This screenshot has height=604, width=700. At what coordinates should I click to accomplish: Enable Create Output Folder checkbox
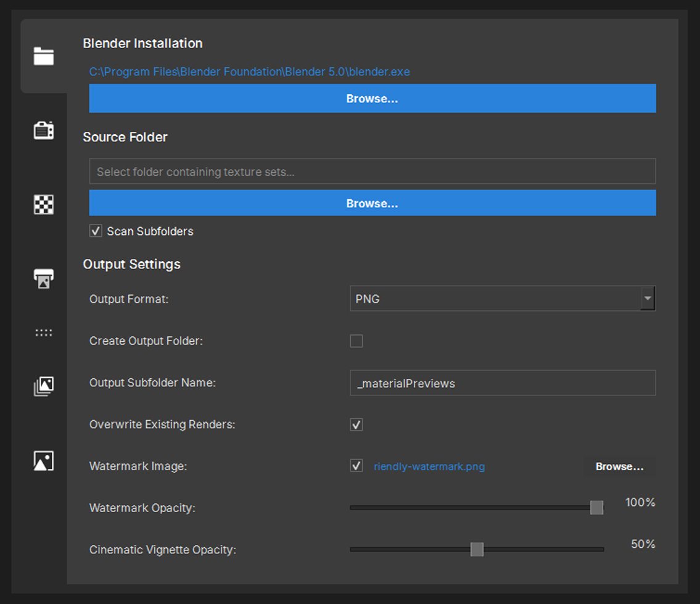click(x=356, y=341)
